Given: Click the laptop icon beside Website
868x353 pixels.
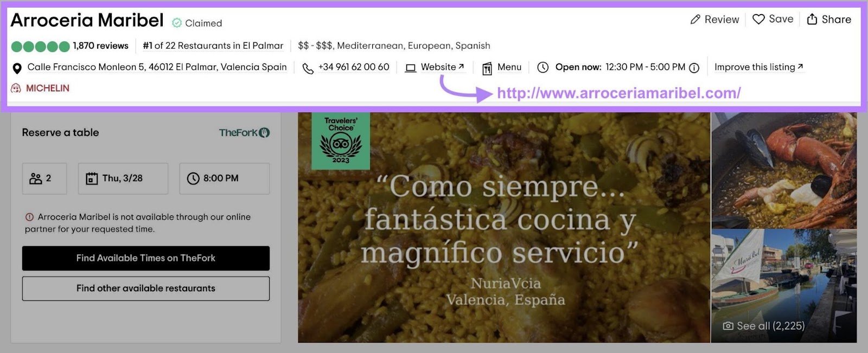Looking at the screenshot, I should tap(411, 68).
